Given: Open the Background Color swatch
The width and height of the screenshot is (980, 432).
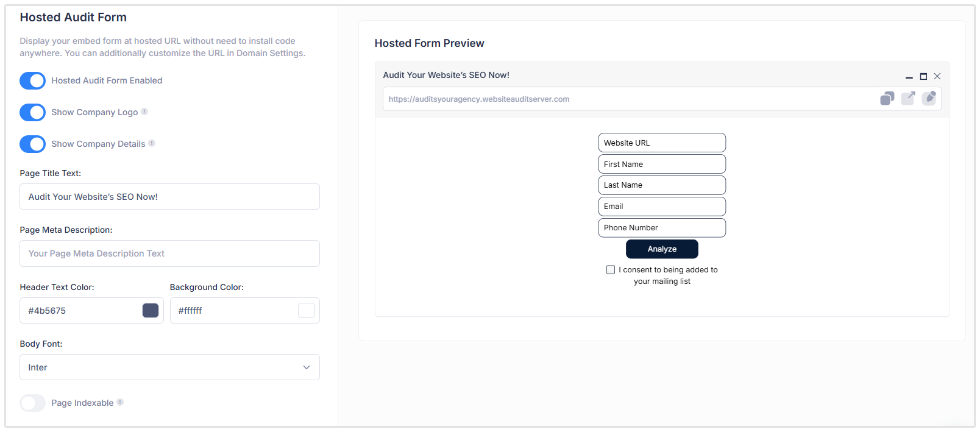Looking at the screenshot, I should 306,310.
